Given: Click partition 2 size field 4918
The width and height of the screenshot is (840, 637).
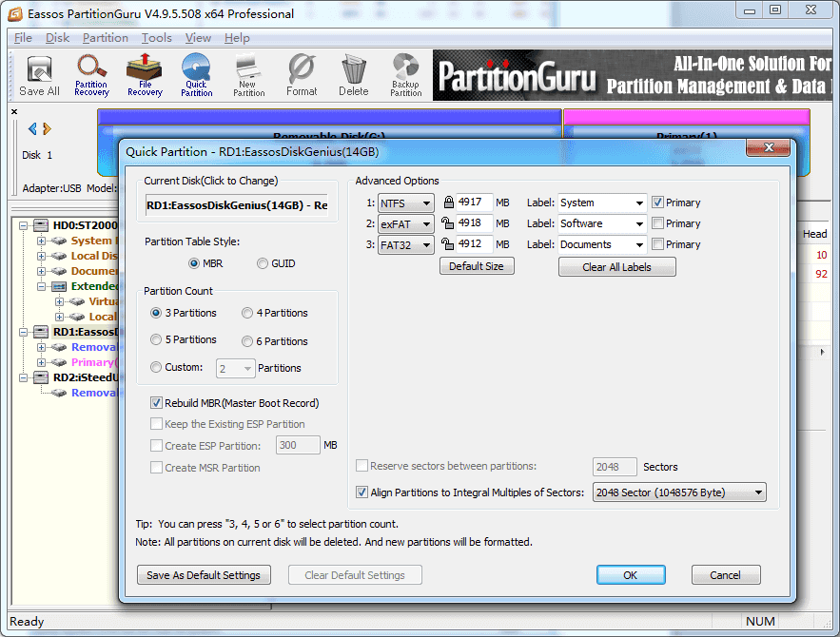Looking at the screenshot, I should pyautogui.click(x=474, y=223).
